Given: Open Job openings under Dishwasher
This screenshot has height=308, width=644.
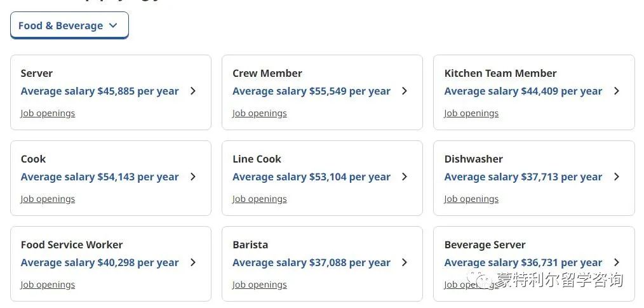Looking at the screenshot, I should click(x=471, y=199).
